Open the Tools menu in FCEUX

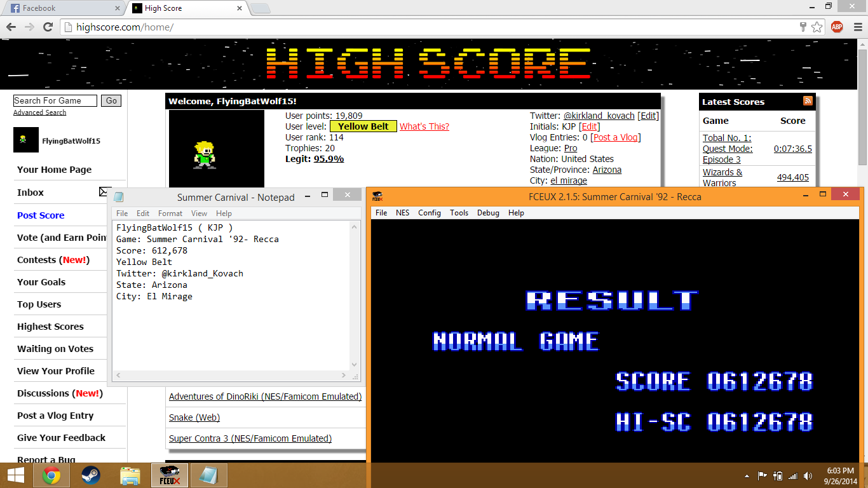click(x=459, y=213)
